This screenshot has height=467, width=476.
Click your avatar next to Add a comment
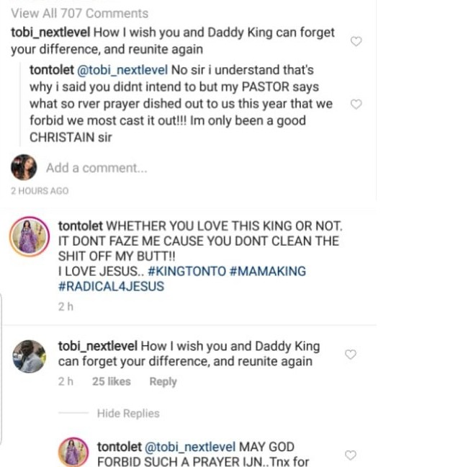[x=24, y=168]
